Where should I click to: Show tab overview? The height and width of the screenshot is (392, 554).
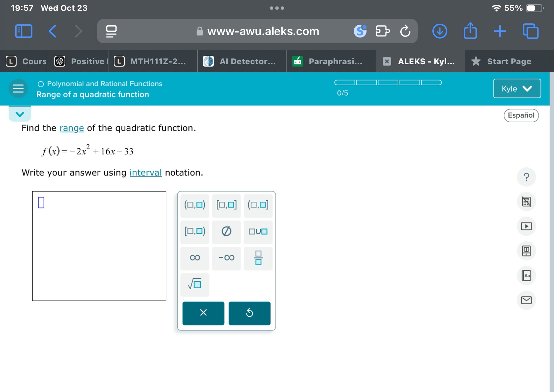pos(530,31)
